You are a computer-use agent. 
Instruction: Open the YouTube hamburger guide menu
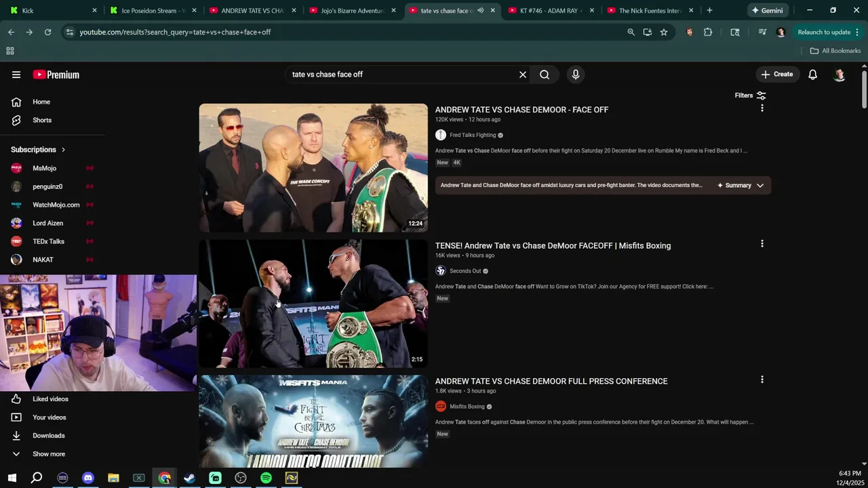point(16,75)
